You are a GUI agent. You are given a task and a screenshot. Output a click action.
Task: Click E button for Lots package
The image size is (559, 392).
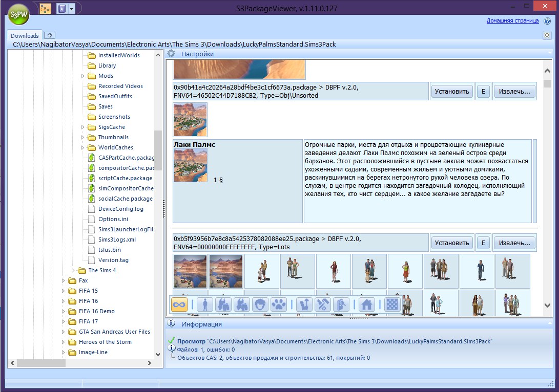click(x=483, y=243)
